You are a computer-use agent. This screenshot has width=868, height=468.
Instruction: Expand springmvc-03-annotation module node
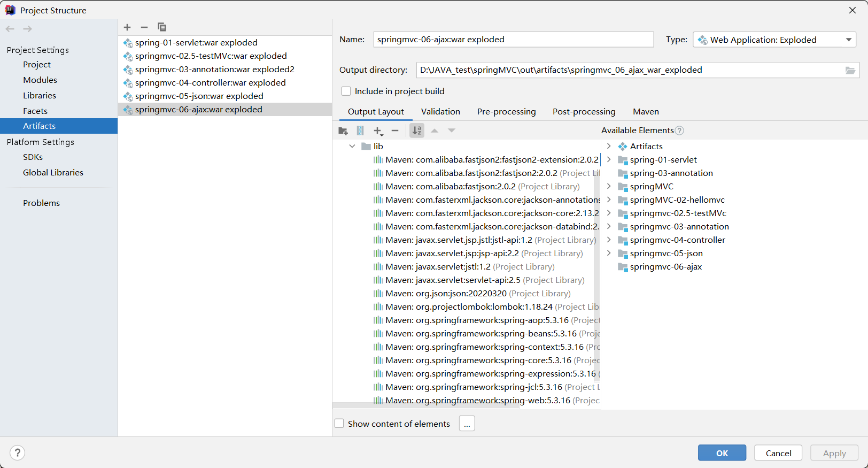click(x=609, y=226)
